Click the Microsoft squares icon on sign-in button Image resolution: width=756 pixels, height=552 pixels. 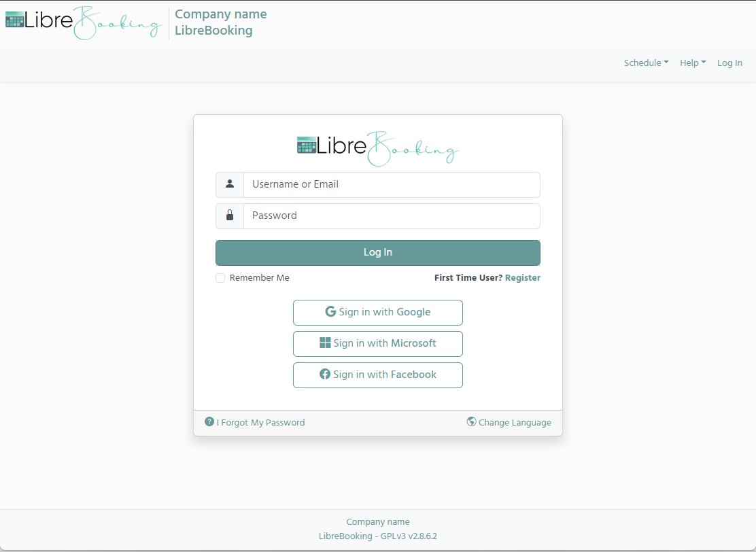tap(326, 343)
